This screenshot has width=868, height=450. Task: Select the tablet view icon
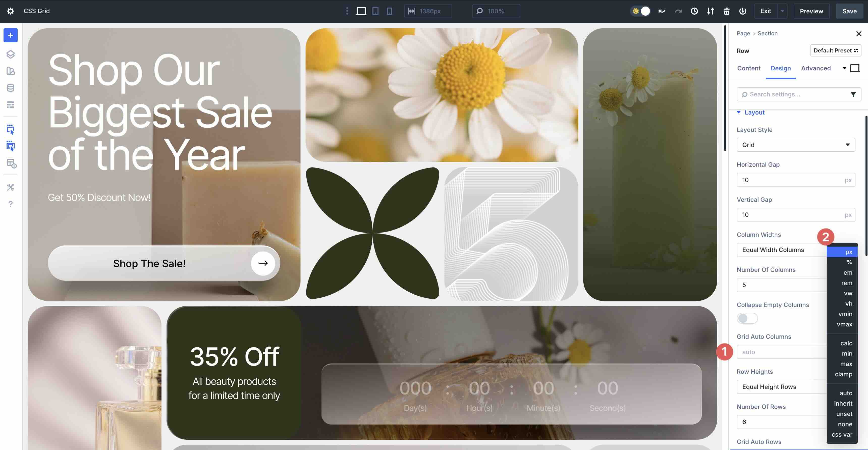(375, 11)
